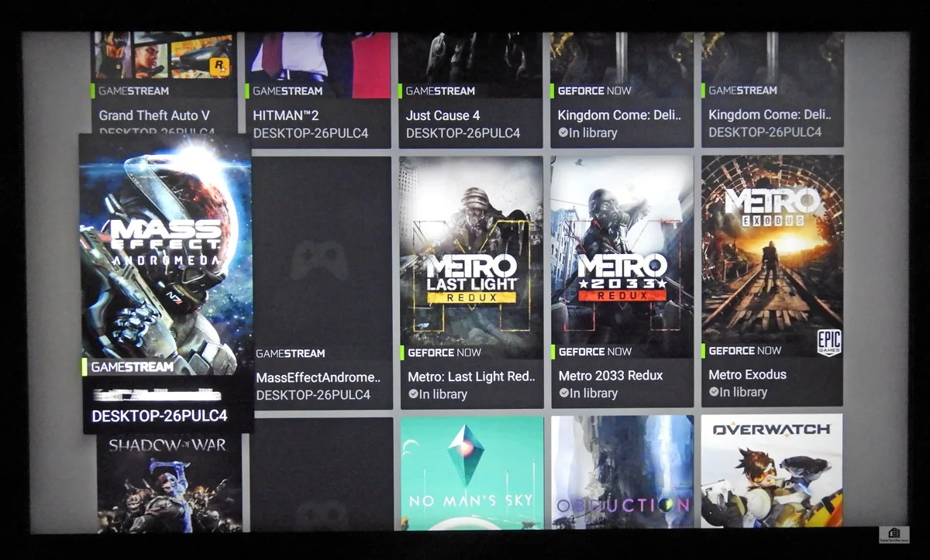Select the Metro Exodus title text
Image resolution: width=930 pixels, height=560 pixels.
pyautogui.click(x=747, y=375)
